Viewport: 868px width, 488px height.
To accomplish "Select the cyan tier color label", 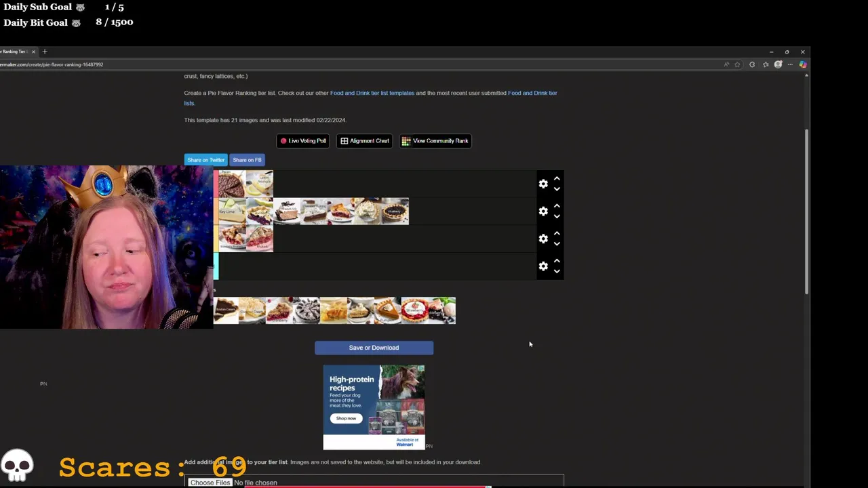I will 216,266.
